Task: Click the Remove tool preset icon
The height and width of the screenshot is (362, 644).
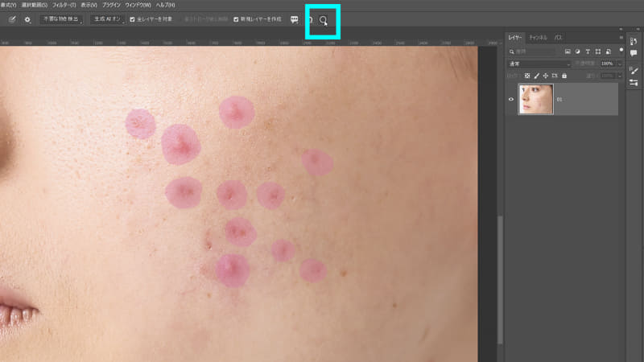Action: click(x=12, y=19)
